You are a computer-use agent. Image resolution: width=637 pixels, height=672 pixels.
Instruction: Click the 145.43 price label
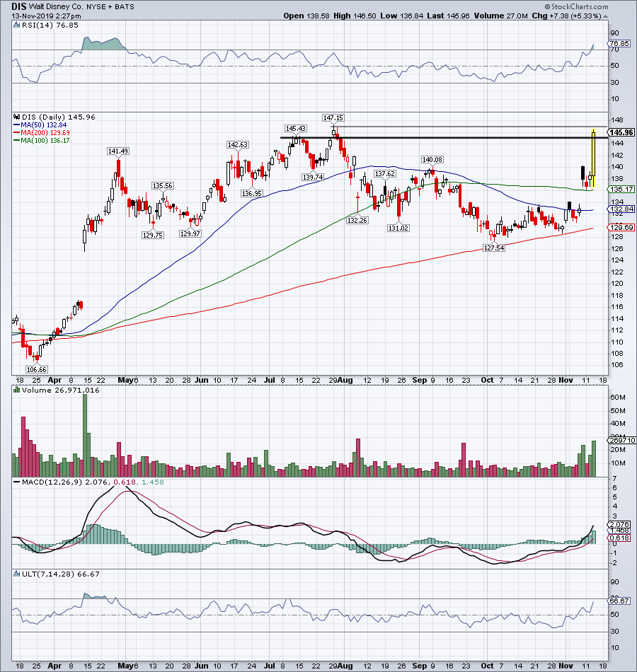[296, 129]
